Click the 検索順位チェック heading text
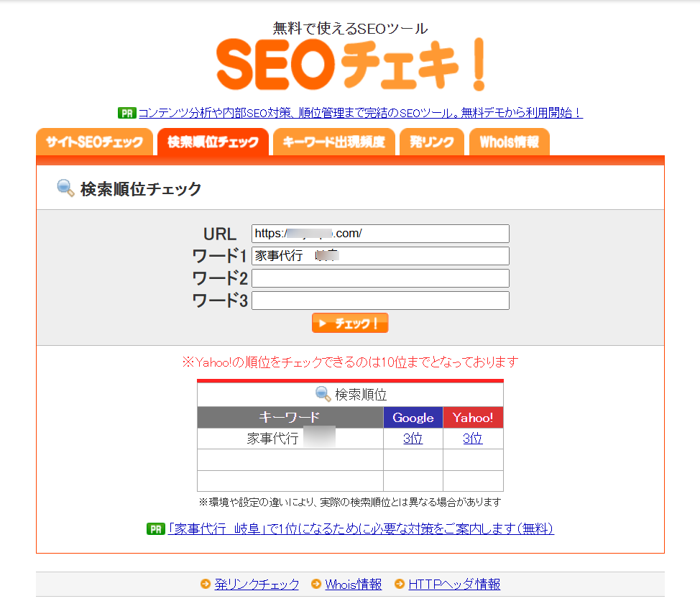Viewport: 700px width, 614px height. [x=141, y=189]
